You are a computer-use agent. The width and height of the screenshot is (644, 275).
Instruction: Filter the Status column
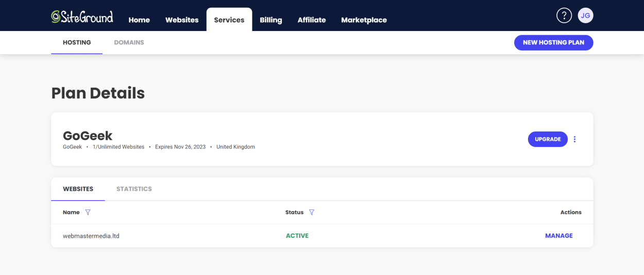point(312,213)
